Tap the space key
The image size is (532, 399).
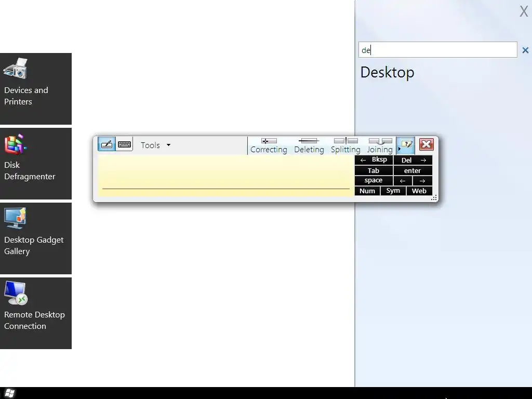[374, 180]
